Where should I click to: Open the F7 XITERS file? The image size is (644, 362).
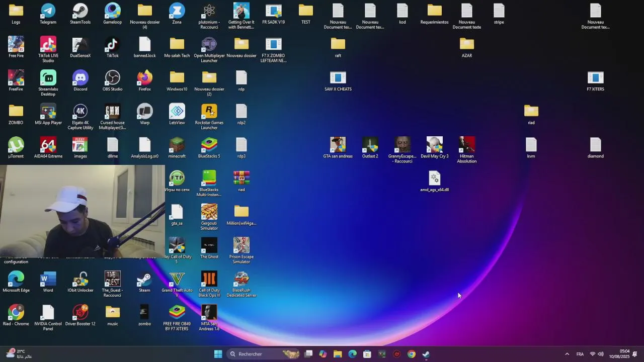596,80
